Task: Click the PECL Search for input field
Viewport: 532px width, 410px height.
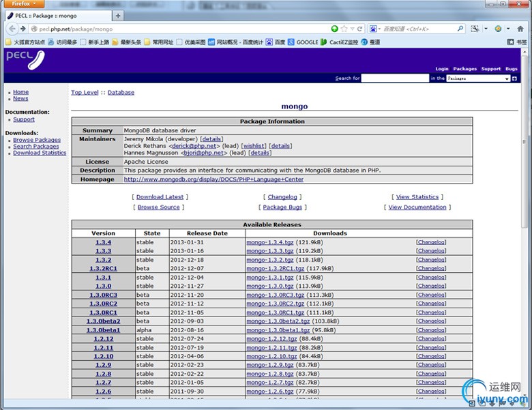Action: point(394,78)
